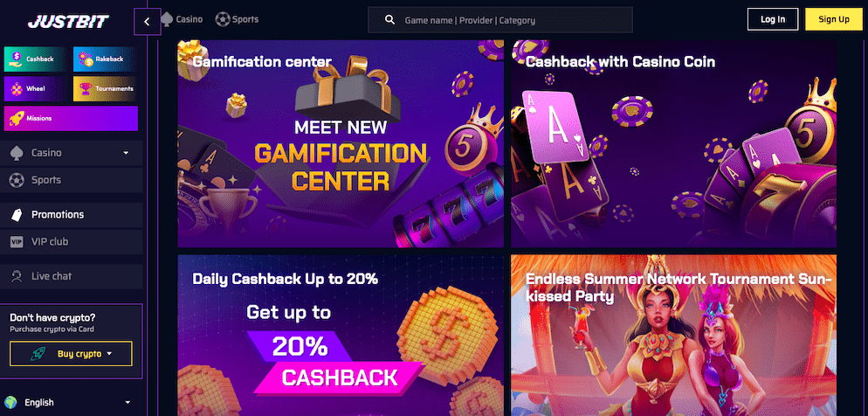Image resolution: width=868 pixels, height=416 pixels.
Task: Open the Tournaments tile in sidebar
Action: point(105,88)
